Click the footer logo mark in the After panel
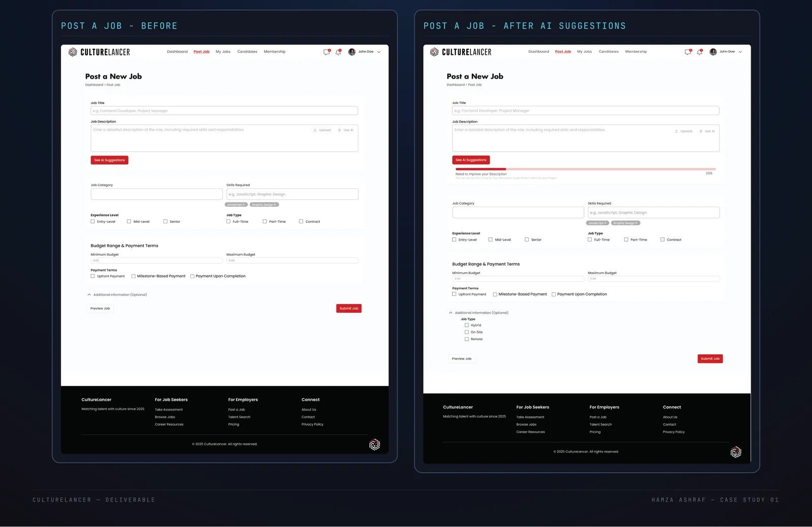The width and height of the screenshot is (812, 527). [x=736, y=452]
